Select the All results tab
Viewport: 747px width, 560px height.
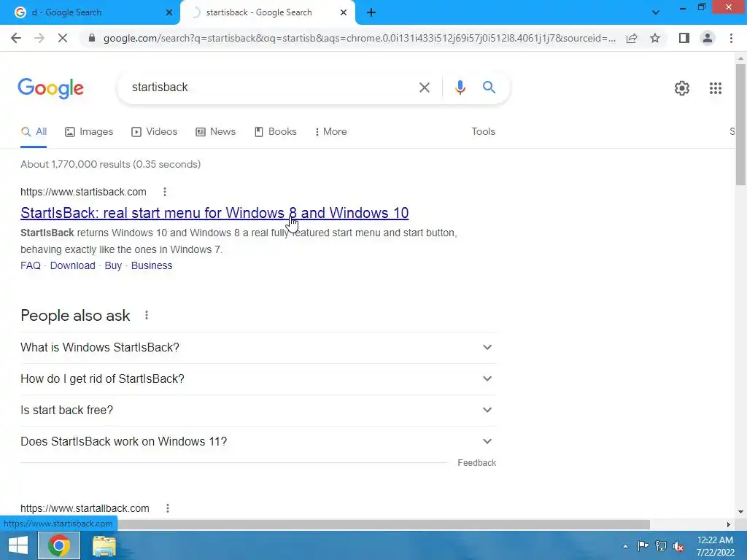pyautogui.click(x=34, y=131)
